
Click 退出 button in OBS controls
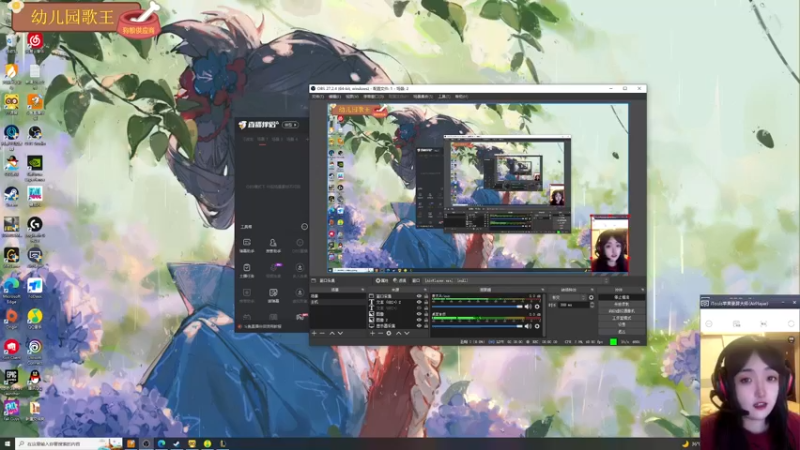622,332
